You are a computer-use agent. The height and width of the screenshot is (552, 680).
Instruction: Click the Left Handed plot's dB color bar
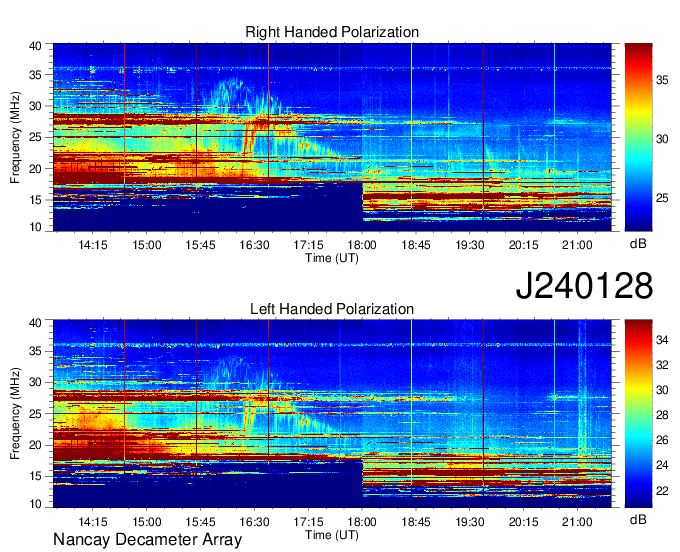[x=638, y=414]
